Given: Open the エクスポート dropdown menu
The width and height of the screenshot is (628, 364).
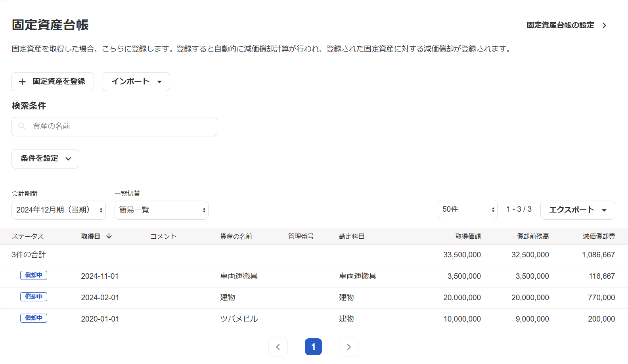Looking at the screenshot, I should point(577,210).
